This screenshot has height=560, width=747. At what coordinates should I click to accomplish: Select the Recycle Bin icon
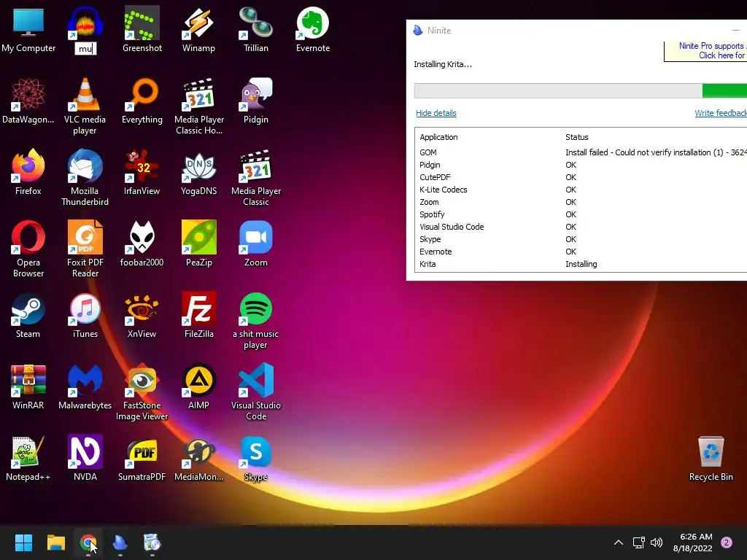tap(711, 458)
